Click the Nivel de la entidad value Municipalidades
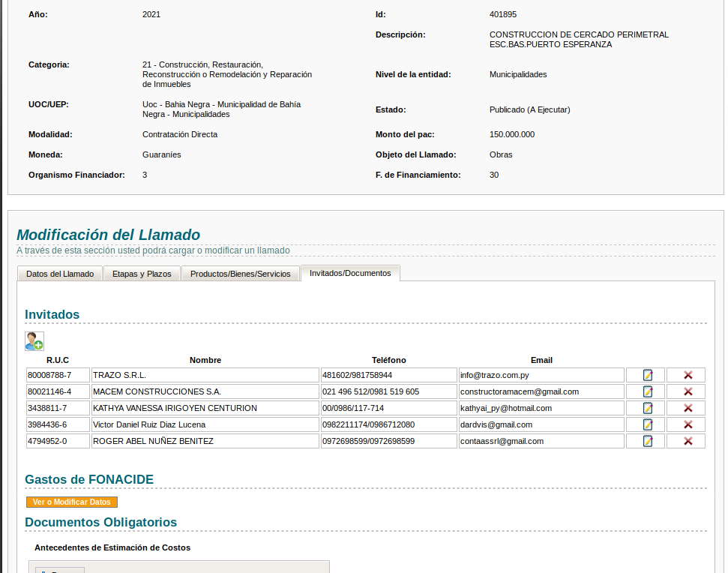 [518, 74]
